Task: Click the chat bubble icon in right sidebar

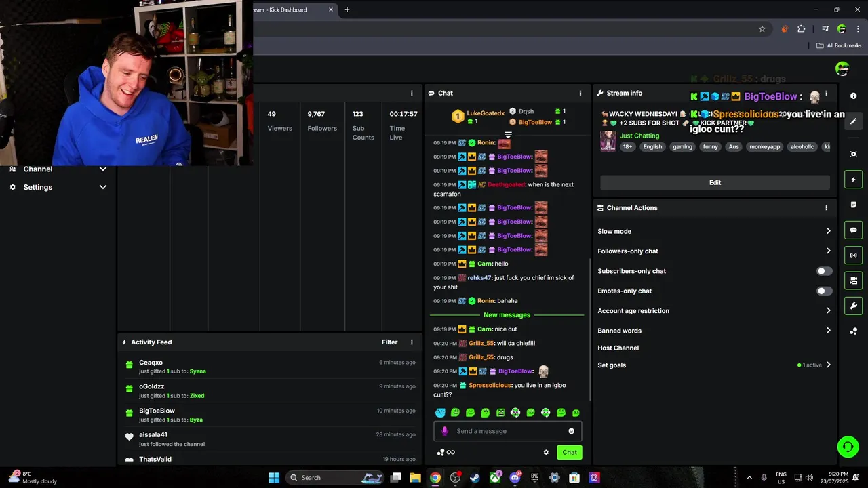Action: pyautogui.click(x=853, y=230)
